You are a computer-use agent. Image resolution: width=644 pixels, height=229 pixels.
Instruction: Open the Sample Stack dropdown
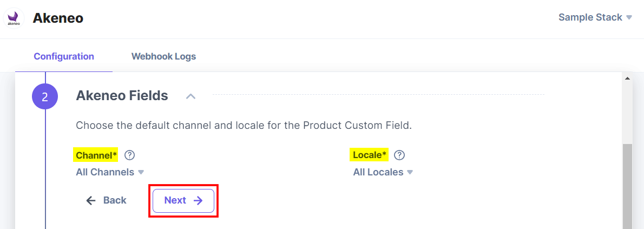(595, 17)
